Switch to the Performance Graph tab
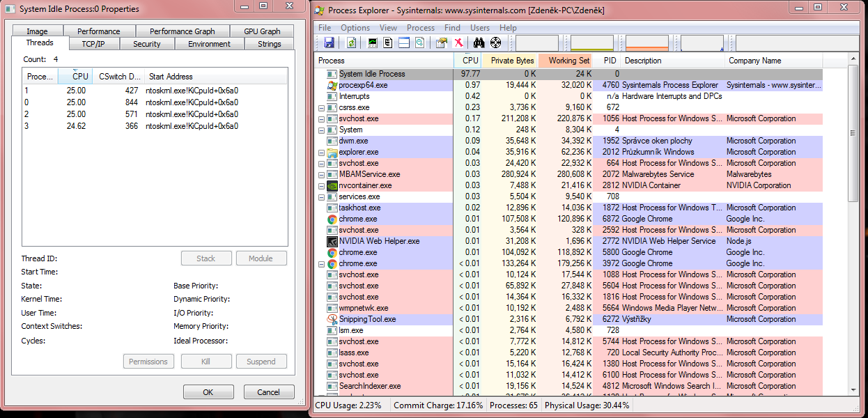 pos(182,31)
